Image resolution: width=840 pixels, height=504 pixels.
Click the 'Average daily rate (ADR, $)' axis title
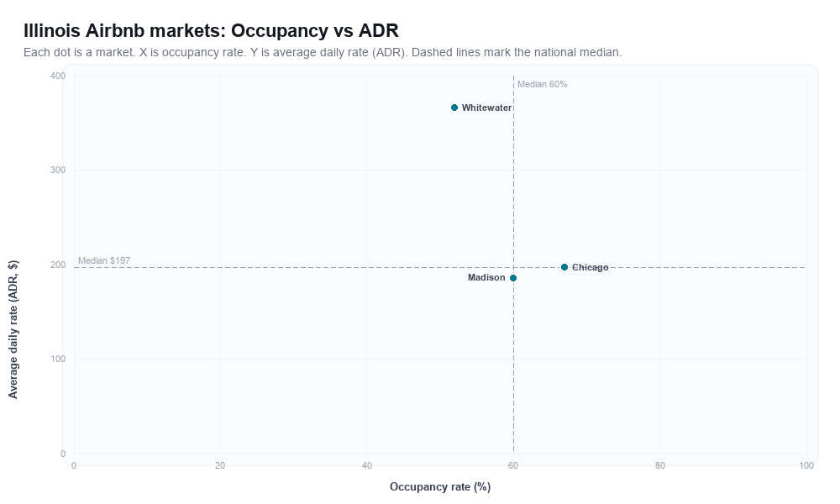[13, 329]
